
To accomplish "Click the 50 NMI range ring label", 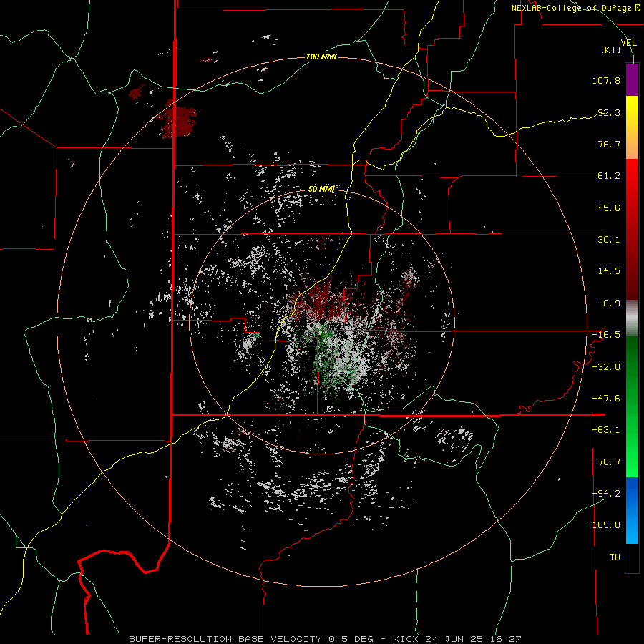I will tap(321, 190).
